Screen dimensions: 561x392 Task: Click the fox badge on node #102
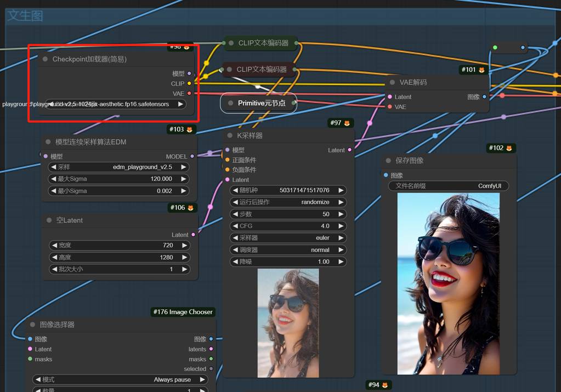[509, 148]
